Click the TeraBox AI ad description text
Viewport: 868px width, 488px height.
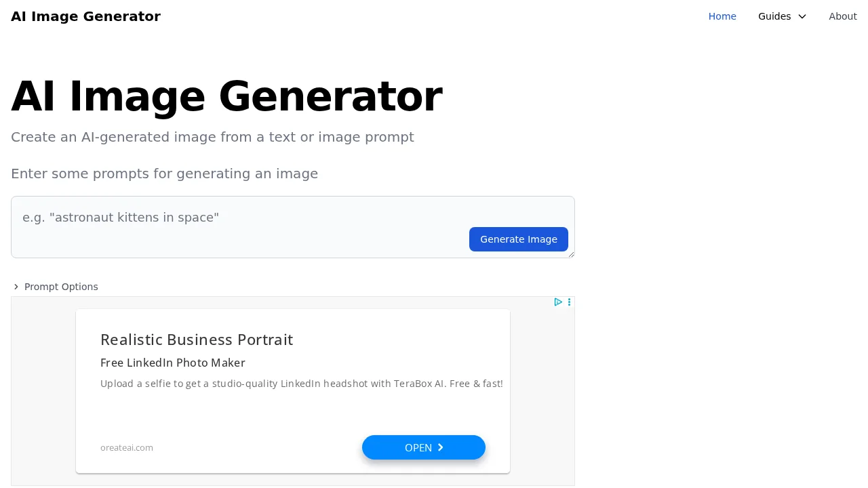[x=302, y=384]
